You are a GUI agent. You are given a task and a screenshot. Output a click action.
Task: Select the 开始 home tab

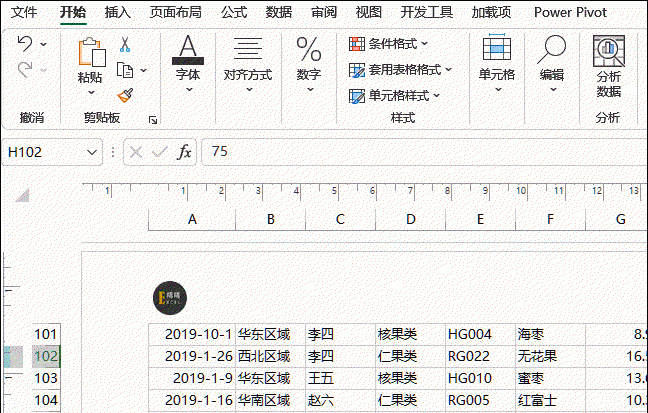coord(73,12)
